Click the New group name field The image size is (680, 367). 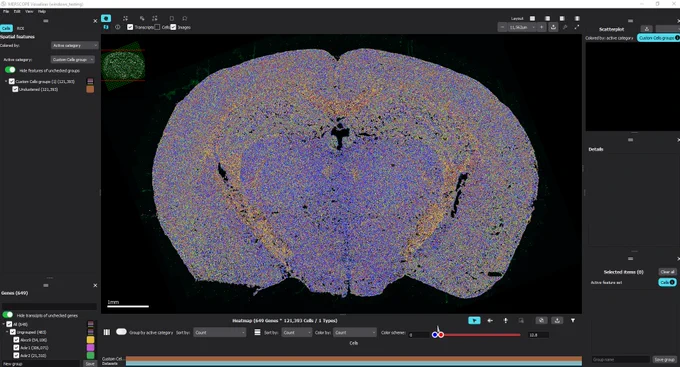[40, 364]
